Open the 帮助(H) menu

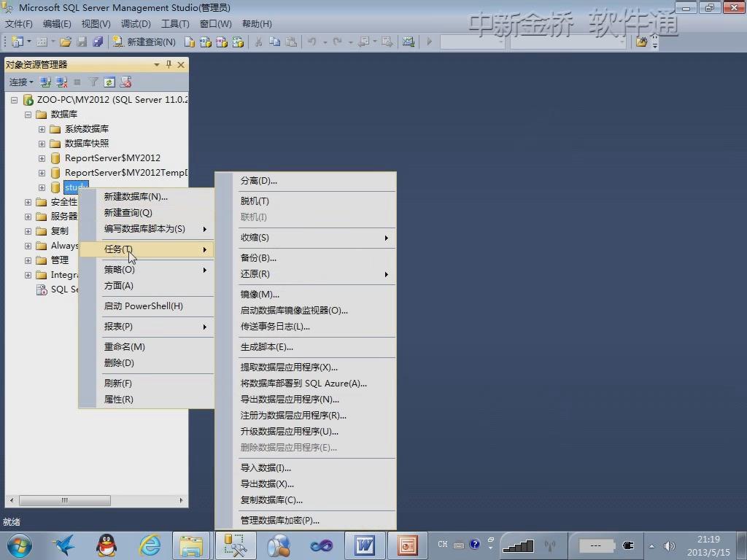coord(257,24)
